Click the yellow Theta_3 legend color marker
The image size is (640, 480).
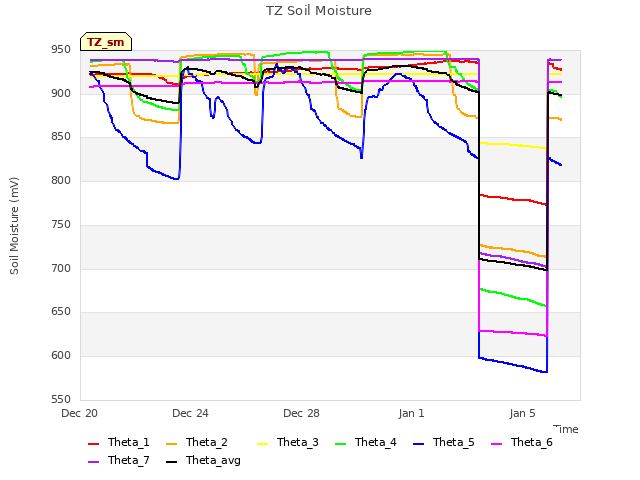[262, 444]
